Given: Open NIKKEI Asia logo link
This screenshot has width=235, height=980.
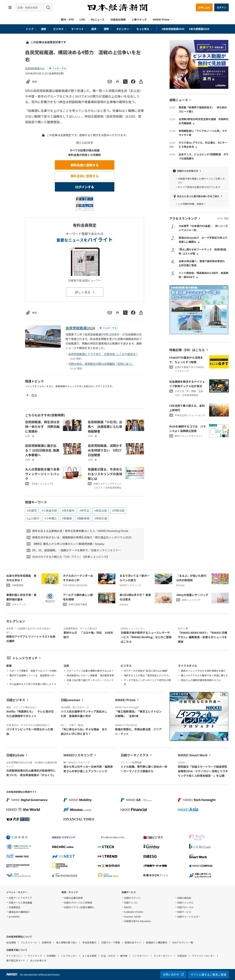Looking at the screenshot, I should point(188,810).
